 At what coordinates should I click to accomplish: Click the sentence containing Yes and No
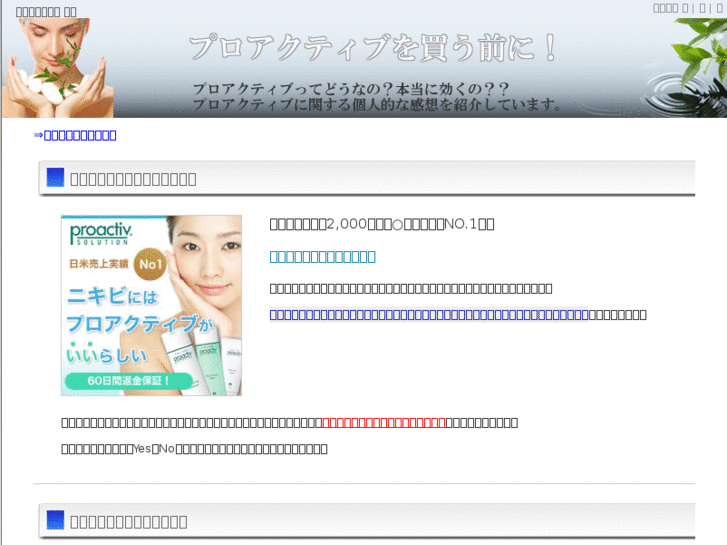tap(194, 449)
